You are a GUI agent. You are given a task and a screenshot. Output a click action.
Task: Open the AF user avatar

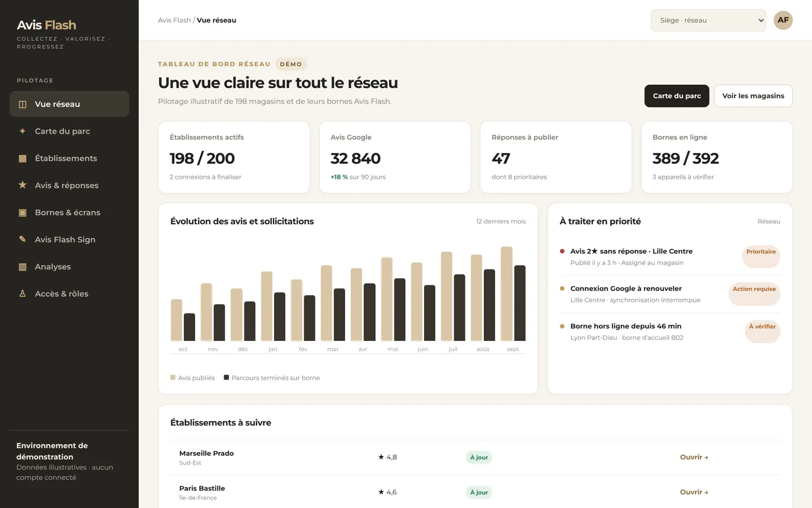(783, 20)
